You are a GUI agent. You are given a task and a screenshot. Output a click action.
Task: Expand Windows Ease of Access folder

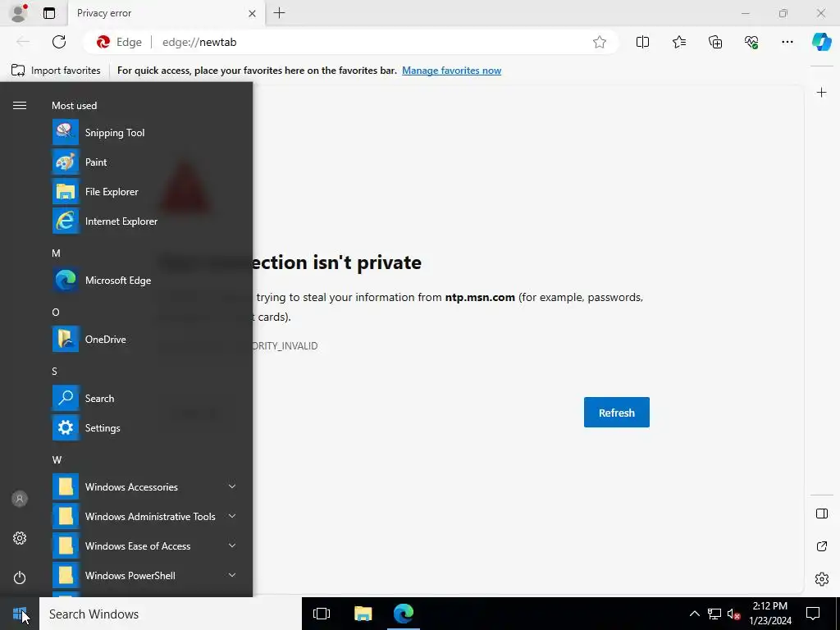[144, 546]
